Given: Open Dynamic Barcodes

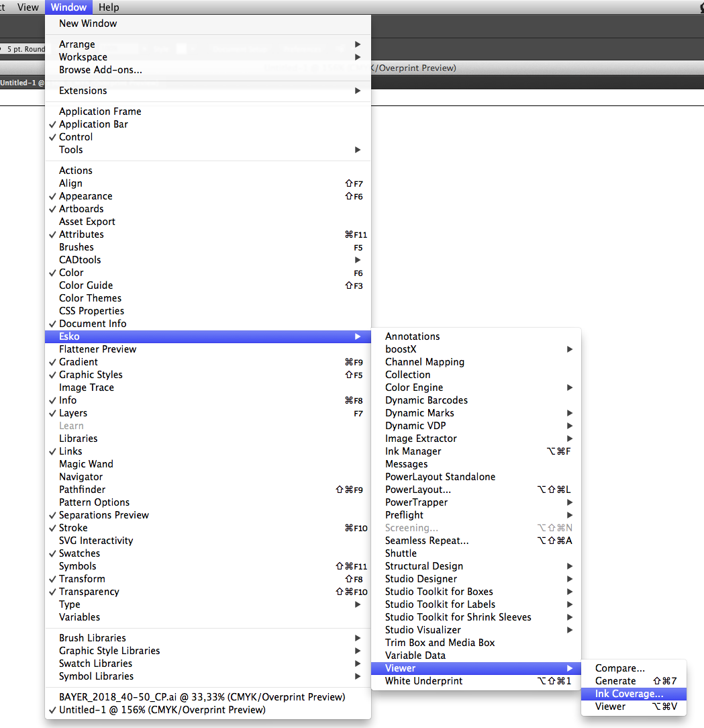Looking at the screenshot, I should [x=476, y=400].
